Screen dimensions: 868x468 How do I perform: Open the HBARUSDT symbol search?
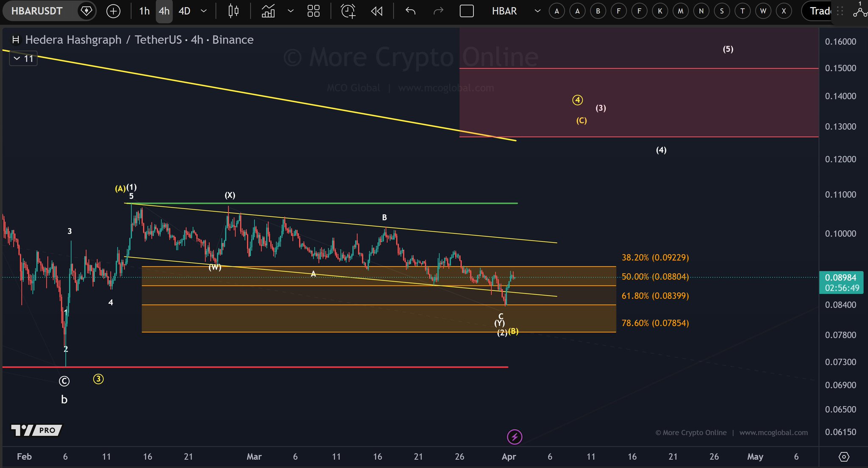tap(37, 11)
